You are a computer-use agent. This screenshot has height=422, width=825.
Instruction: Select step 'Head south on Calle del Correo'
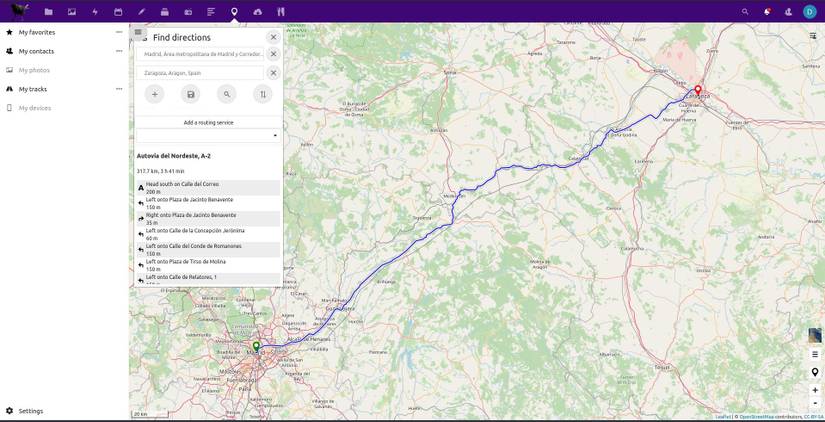click(208, 188)
